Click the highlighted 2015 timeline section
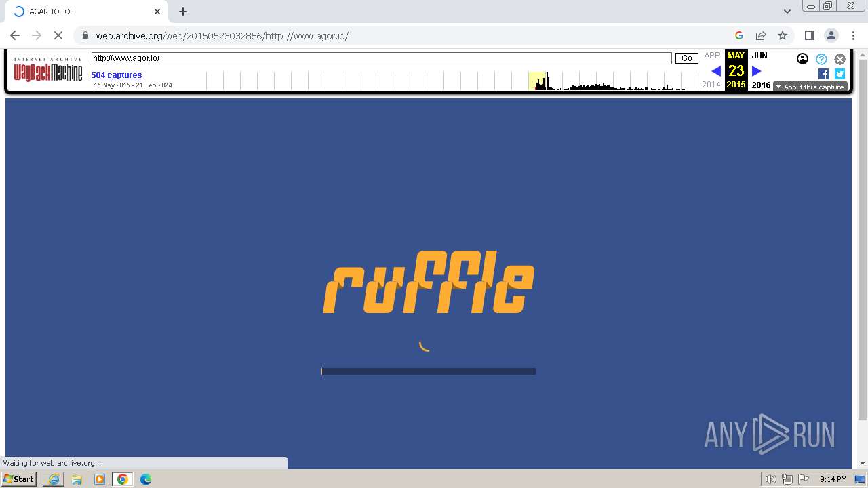 537,81
